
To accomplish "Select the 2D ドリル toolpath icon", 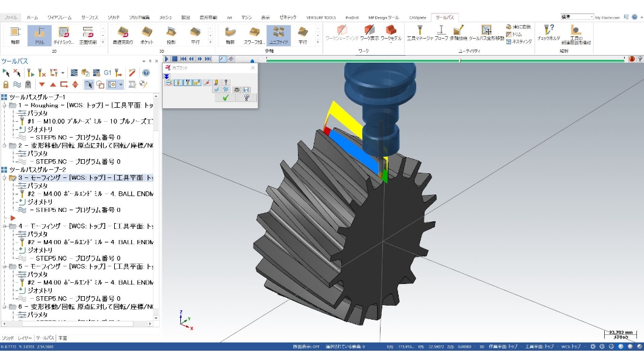I will click(x=39, y=35).
